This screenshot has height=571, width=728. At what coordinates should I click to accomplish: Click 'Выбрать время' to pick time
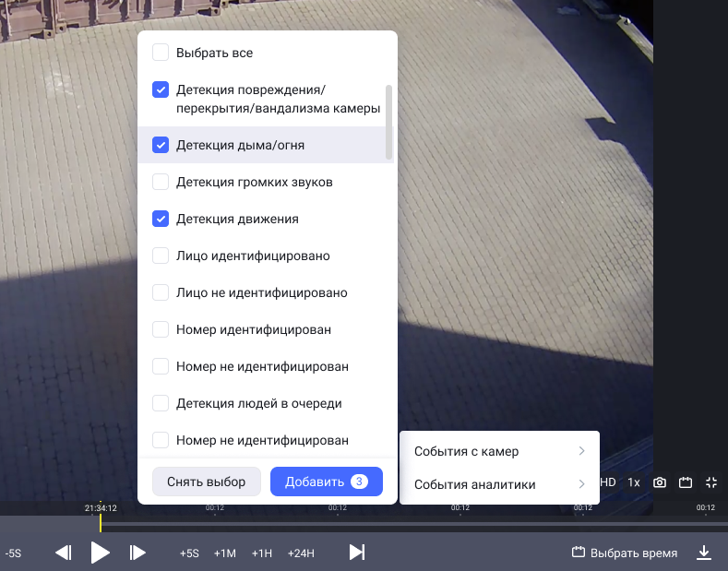pos(625,553)
